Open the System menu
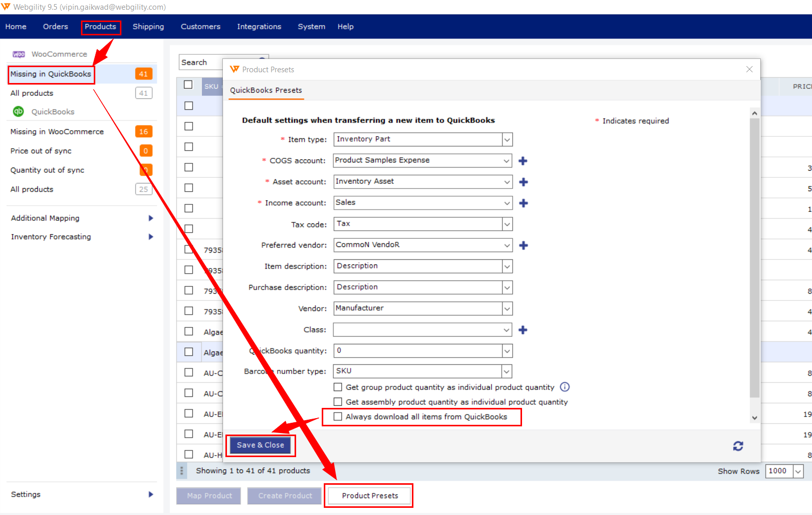The width and height of the screenshot is (812, 515). coord(311,27)
